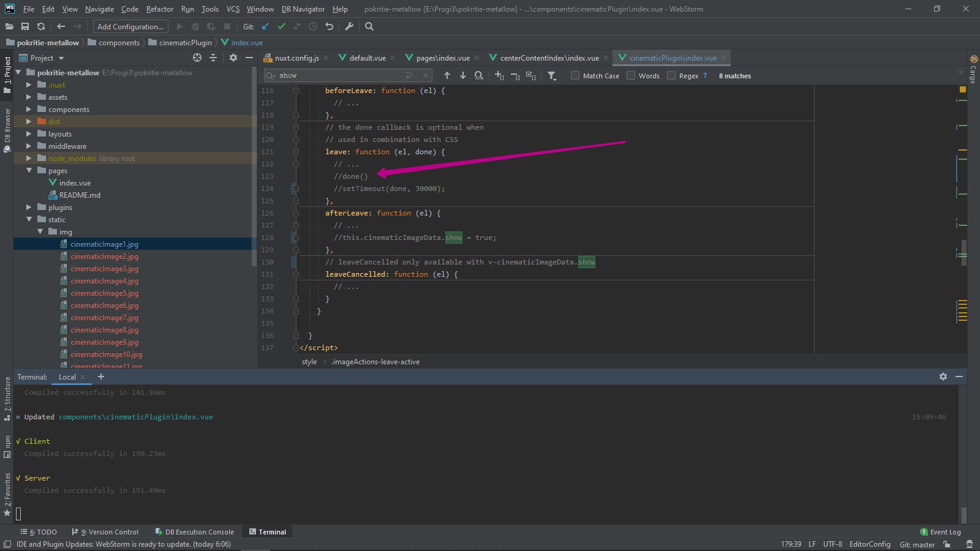Open DB Execution Console tool window
The image size is (980, 551).
(195, 532)
